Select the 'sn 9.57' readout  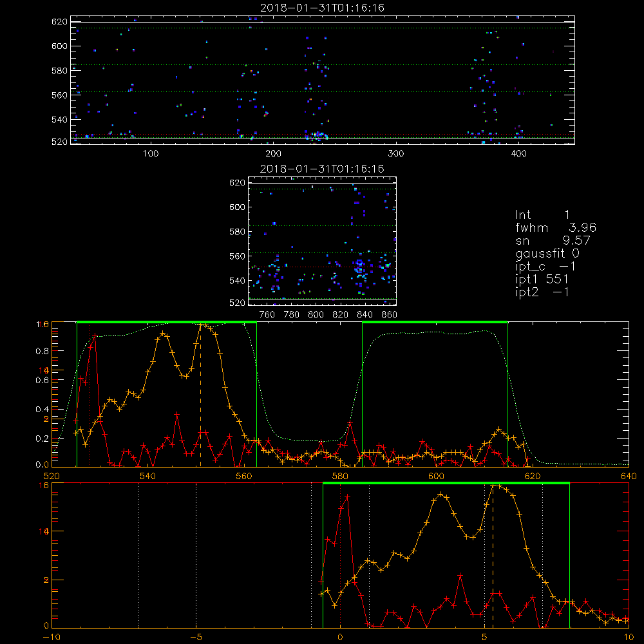coord(553,240)
